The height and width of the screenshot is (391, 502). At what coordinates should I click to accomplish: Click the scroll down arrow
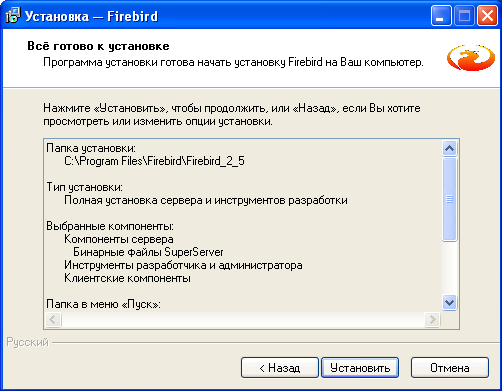coord(449,303)
